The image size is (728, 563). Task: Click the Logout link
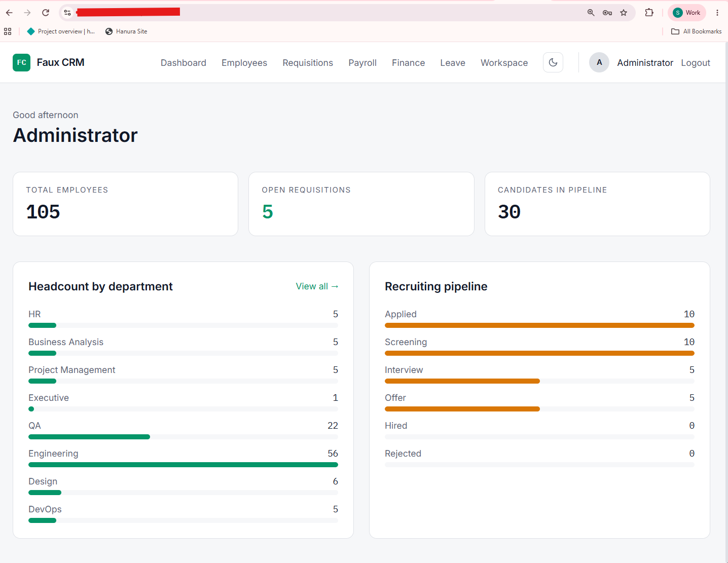tap(696, 63)
